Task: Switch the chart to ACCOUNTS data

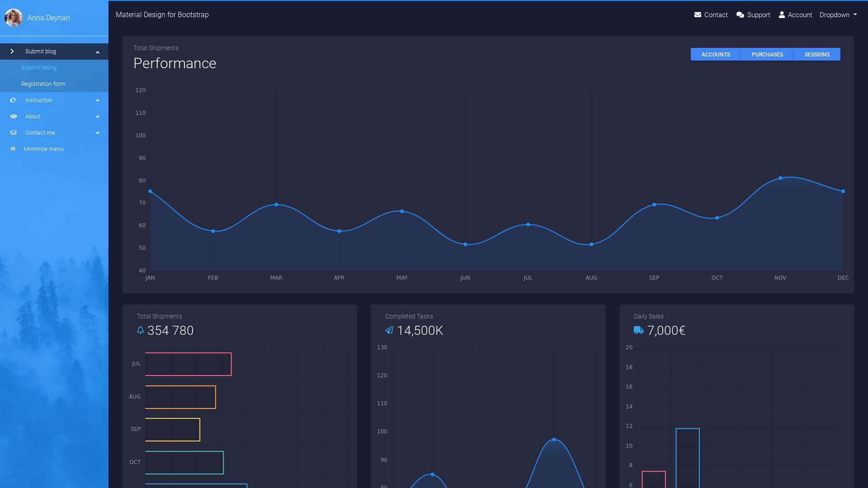Action: click(x=716, y=55)
